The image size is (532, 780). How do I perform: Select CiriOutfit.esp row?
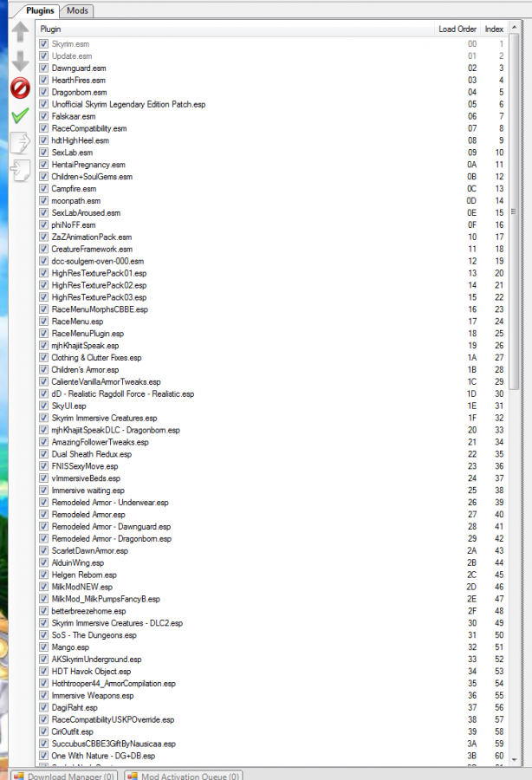(x=272, y=731)
